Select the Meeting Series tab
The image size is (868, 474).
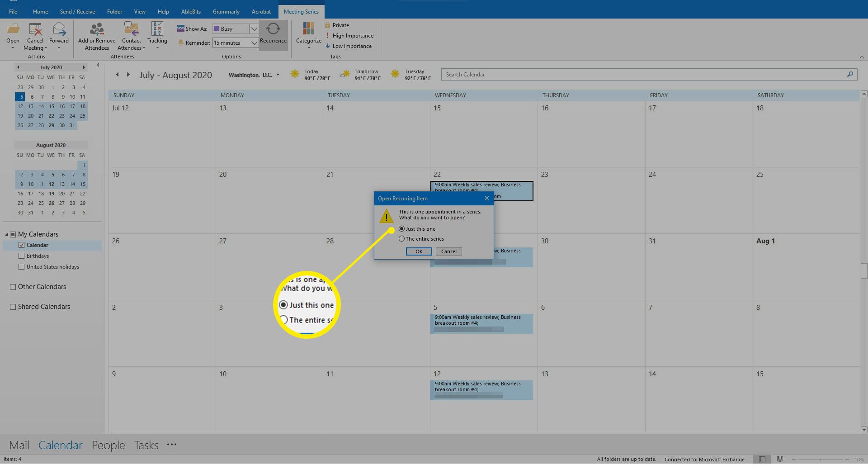click(301, 12)
